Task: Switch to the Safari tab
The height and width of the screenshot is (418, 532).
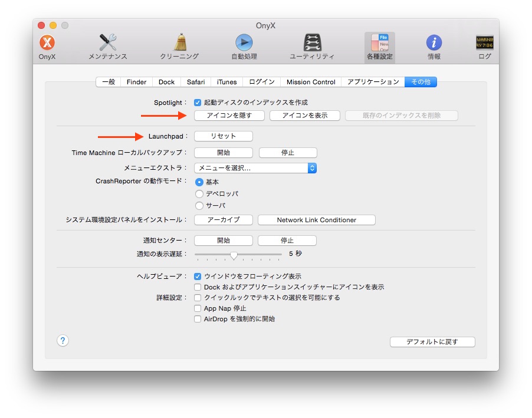Action: tap(196, 82)
